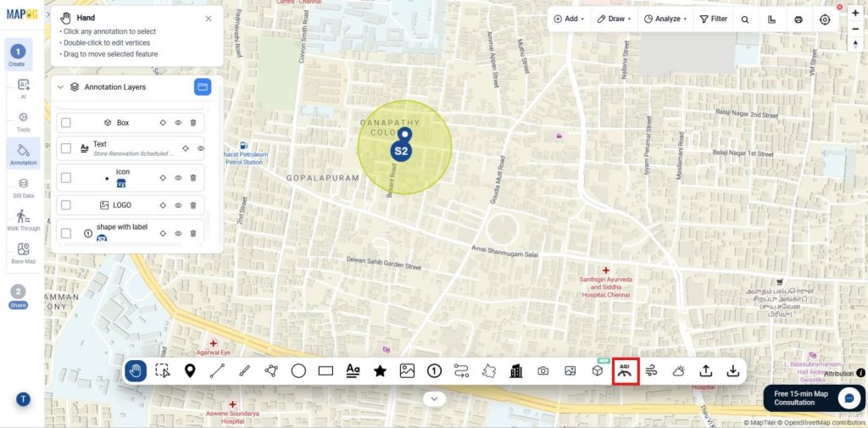Close the Hand tool hint panel

click(x=209, y=19)
